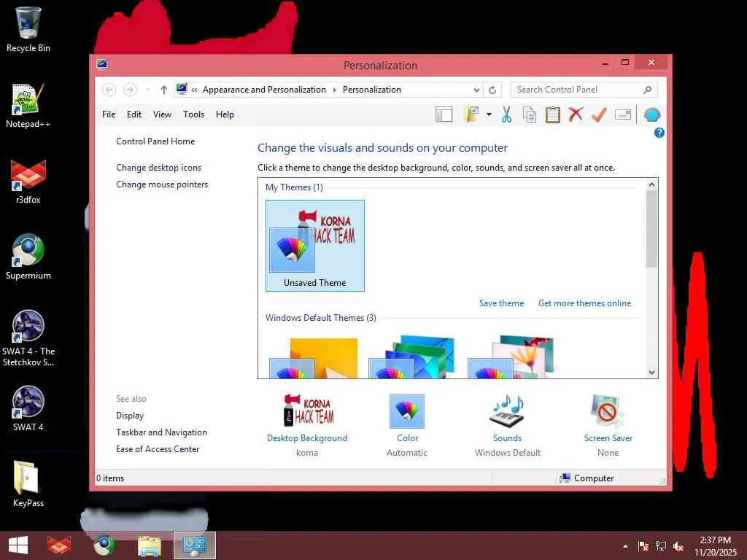
Task: Click theme list scroll down arrow
Action: [651, 373]
